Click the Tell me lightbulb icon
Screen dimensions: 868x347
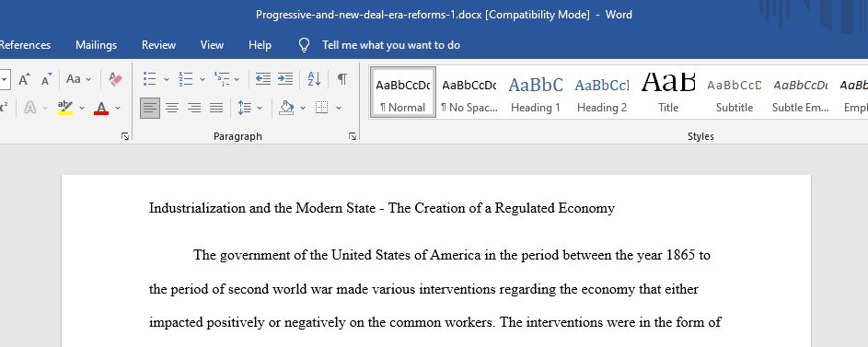tap(304, 45)
